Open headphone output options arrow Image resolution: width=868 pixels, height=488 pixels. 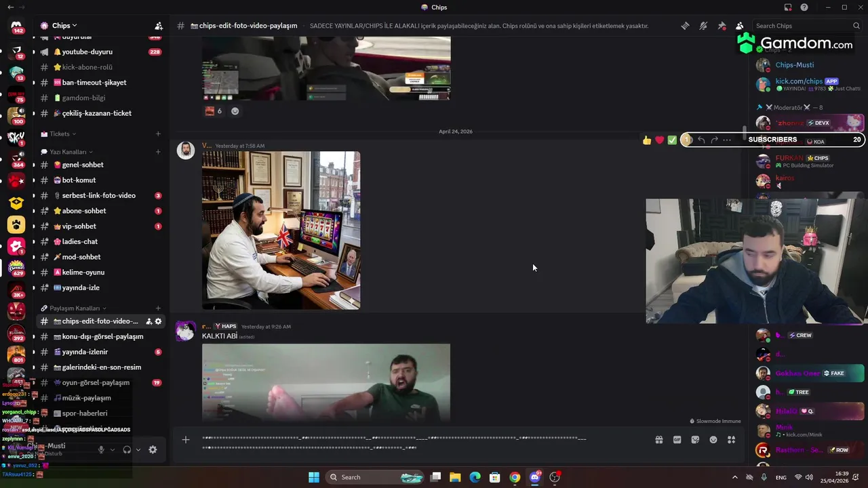[x=138, y=449]
